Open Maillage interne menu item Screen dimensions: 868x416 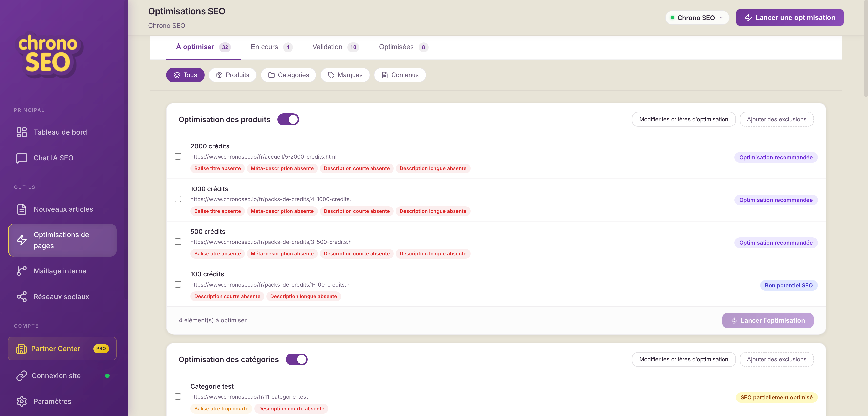62,271
